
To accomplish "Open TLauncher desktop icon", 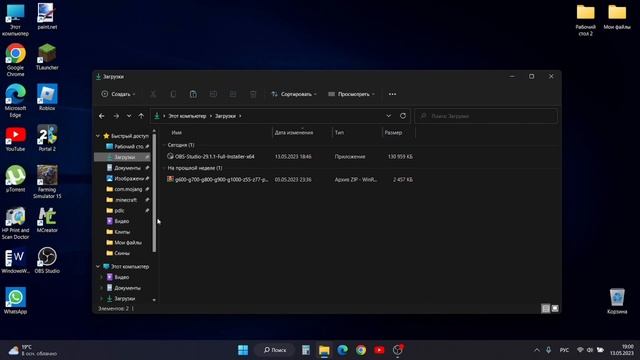I will [47, 57].
